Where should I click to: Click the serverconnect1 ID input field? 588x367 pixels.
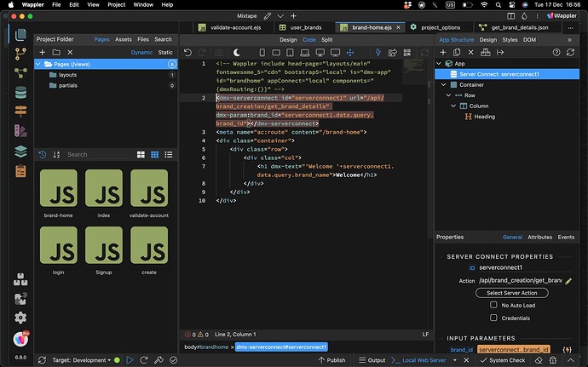click(525, 267)
